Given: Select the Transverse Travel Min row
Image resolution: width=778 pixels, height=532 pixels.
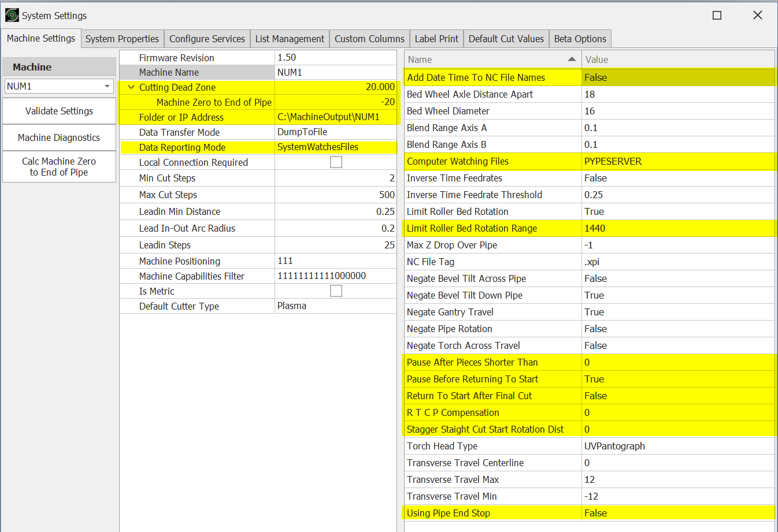Looking at the screenshot, I should click(590, 496).
